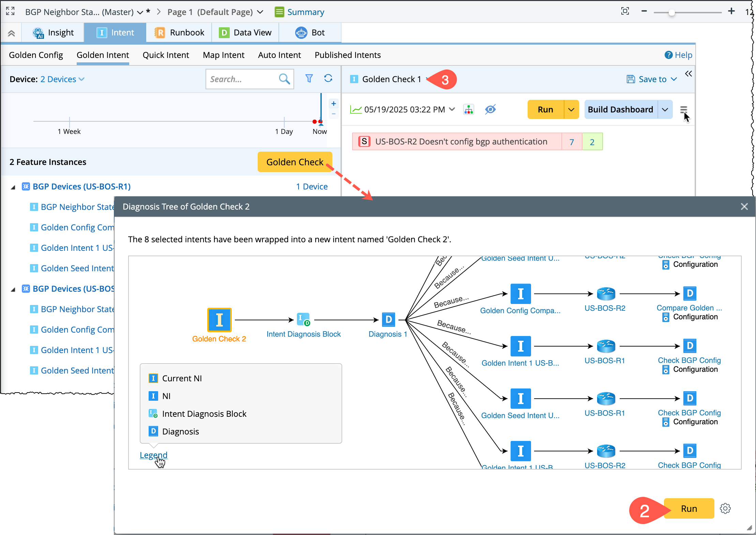This screenshot has width=756, height=535.
Task: Click the Legend link
Action: [153, 455]
